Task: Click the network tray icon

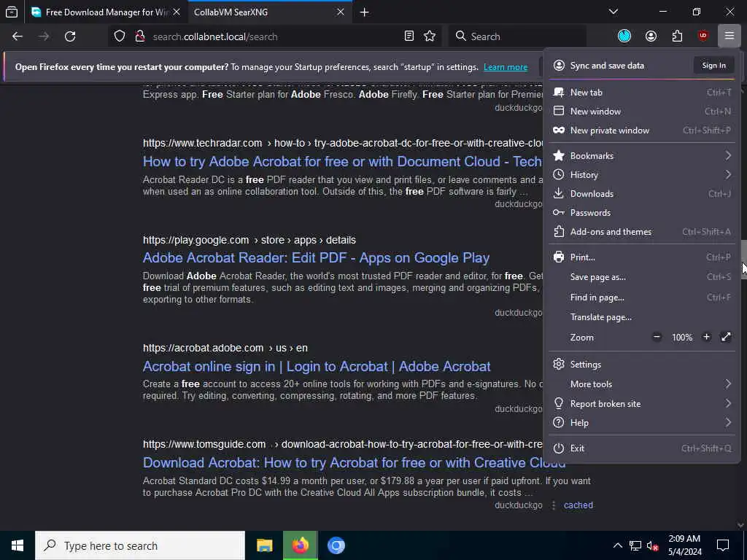Action: coord(635,545)
